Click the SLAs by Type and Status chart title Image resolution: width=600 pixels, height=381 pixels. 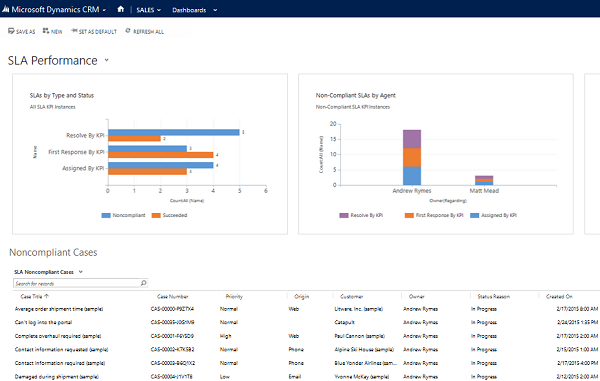(62, 95)
